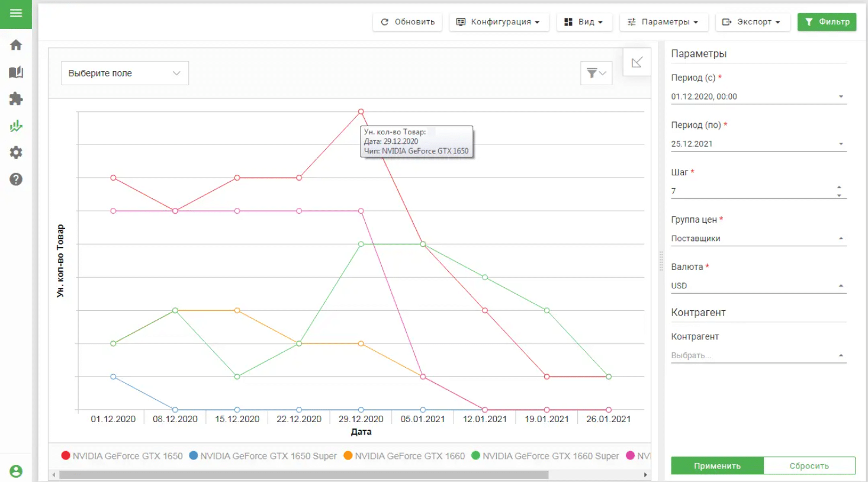This screenshot has width=868, height=482.
Task: Collapse chart panel with arrow icon
Action: coord(636,62)
